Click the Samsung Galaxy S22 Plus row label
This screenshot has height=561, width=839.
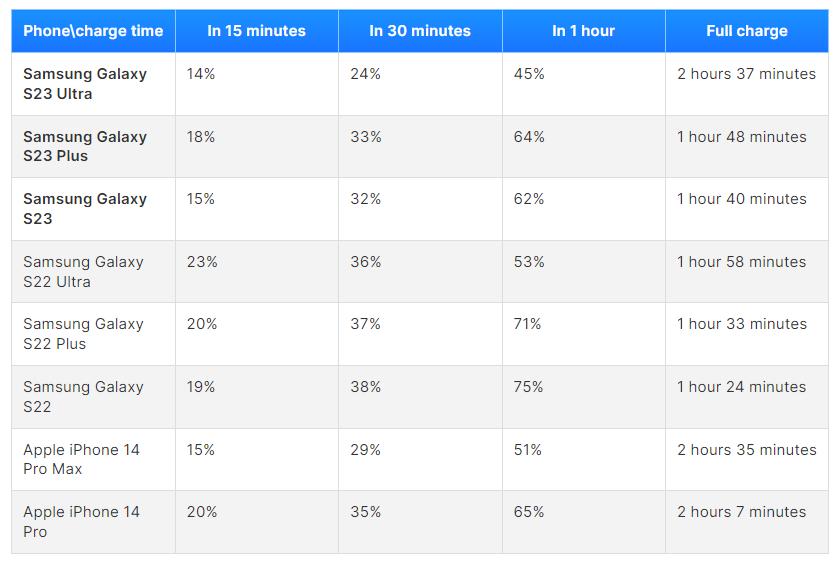(83, 334)
